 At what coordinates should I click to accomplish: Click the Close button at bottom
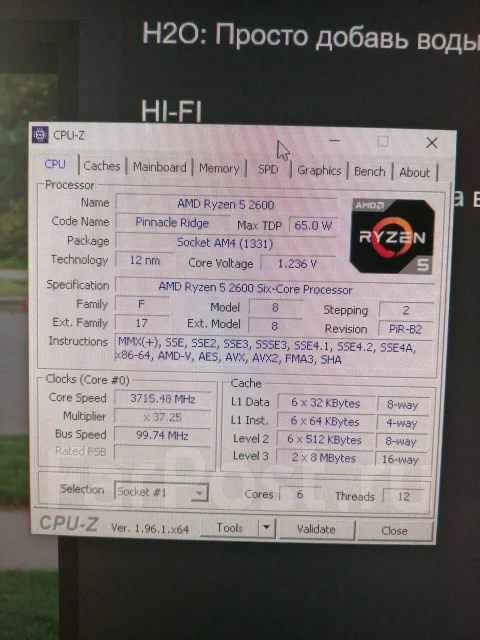point(394,531)
